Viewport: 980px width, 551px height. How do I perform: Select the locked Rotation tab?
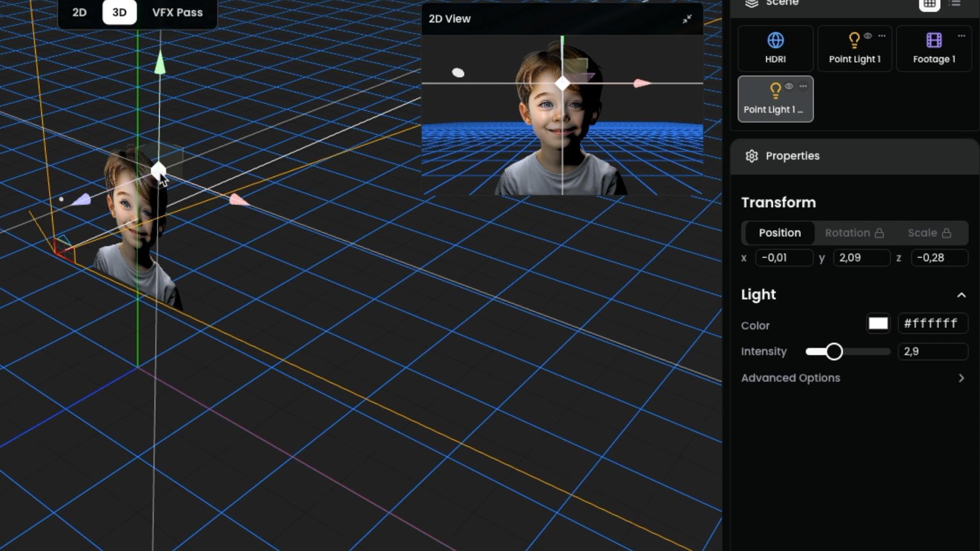coord(854,233)
